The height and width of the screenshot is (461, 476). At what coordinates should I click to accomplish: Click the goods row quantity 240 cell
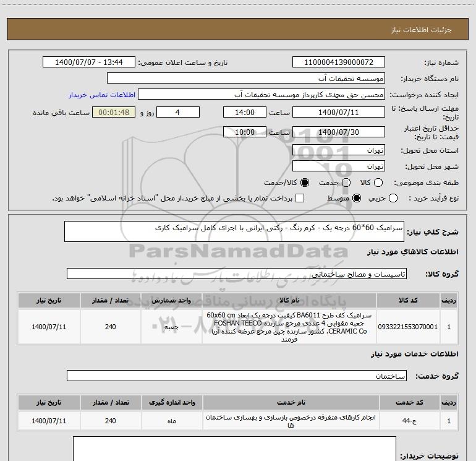(111, 327)
